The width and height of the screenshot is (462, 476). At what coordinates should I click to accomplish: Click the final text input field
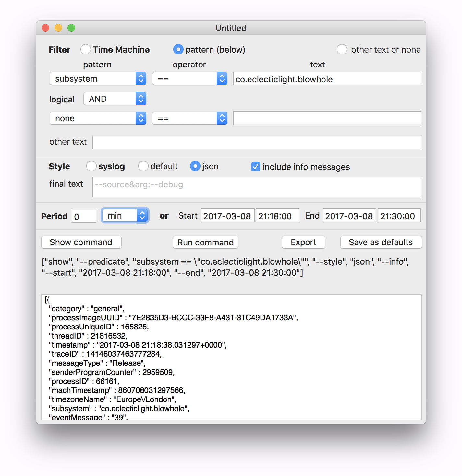(257, 187)
